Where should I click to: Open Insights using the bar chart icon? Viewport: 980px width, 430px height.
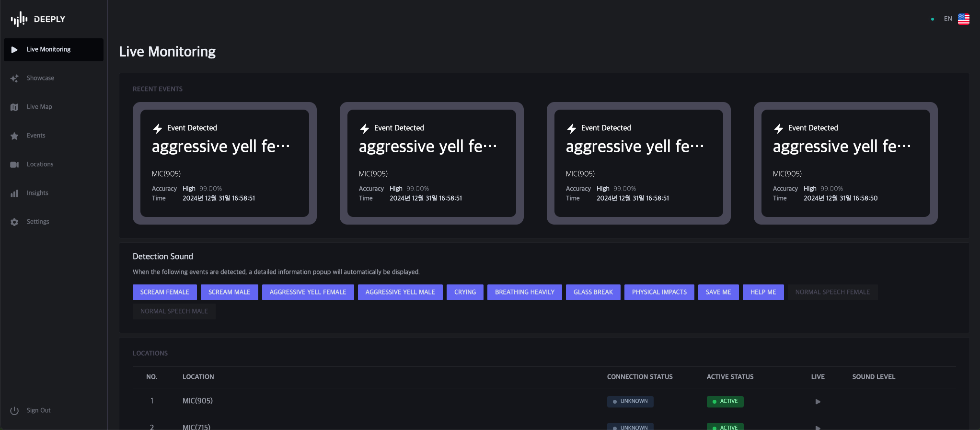[14, 193]
